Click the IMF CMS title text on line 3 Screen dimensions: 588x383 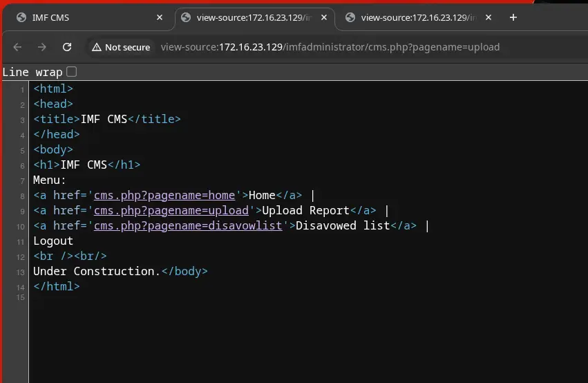tap(104, 119)
